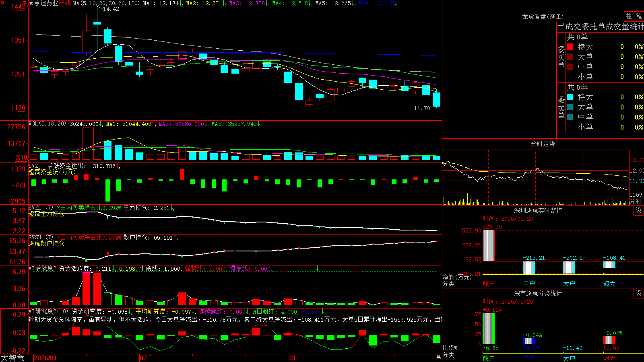644x362 pixels.
Task: Click the lock icon at bottom of chart
Action: pyautogui.click(x=439, y=357)
